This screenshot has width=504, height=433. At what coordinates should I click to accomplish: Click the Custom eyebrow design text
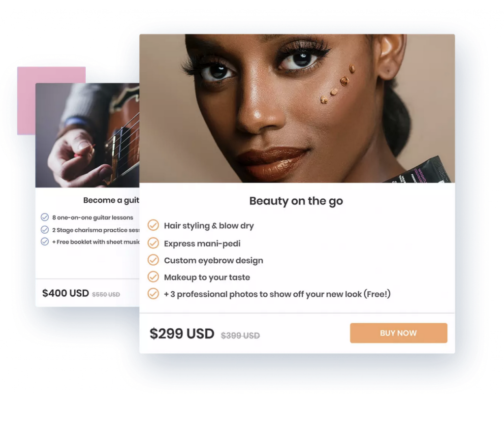coord(214,260)
